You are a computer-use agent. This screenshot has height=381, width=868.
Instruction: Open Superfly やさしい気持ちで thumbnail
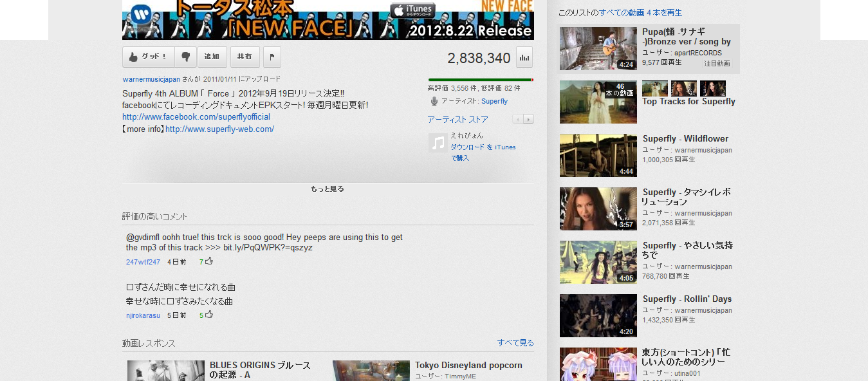[x=598, y=262]
